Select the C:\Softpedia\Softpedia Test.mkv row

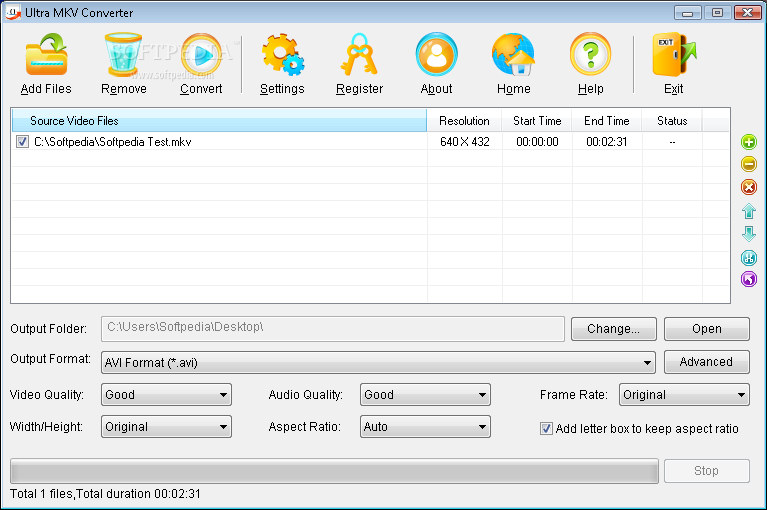pos(371,142)
